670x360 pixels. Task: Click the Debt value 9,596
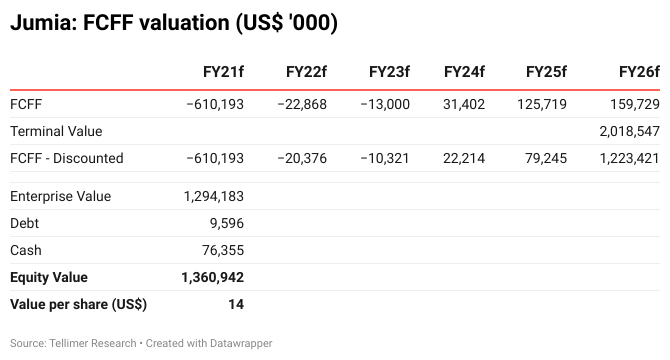pos(226,223)
